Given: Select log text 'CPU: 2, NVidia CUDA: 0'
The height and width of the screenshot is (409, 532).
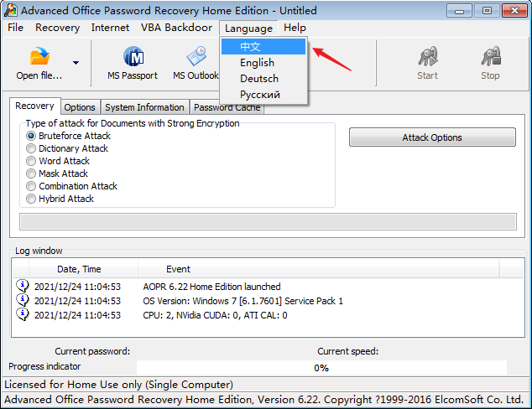Looking at the screenshot, I should pyautogui.click(x=191, y=315).
